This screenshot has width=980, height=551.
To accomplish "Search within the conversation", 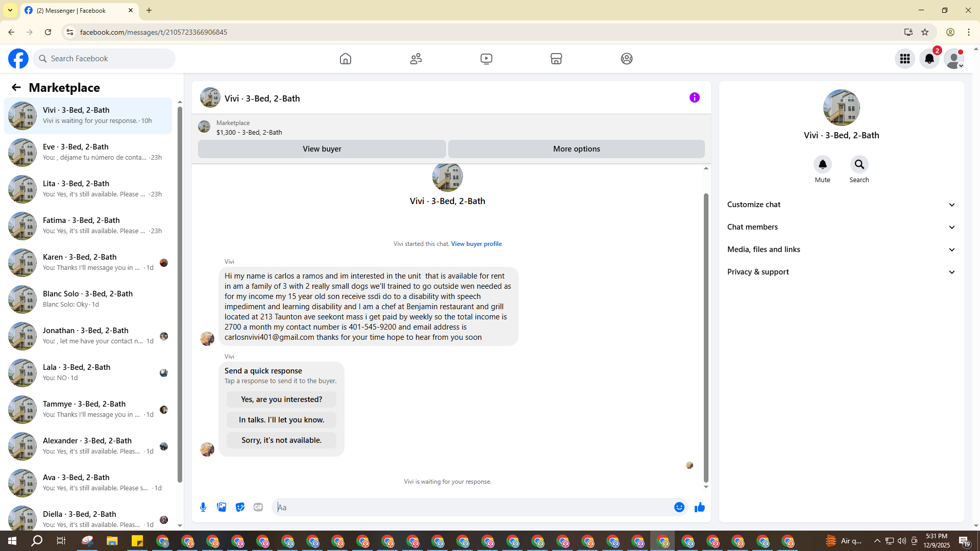I will 859,165.
